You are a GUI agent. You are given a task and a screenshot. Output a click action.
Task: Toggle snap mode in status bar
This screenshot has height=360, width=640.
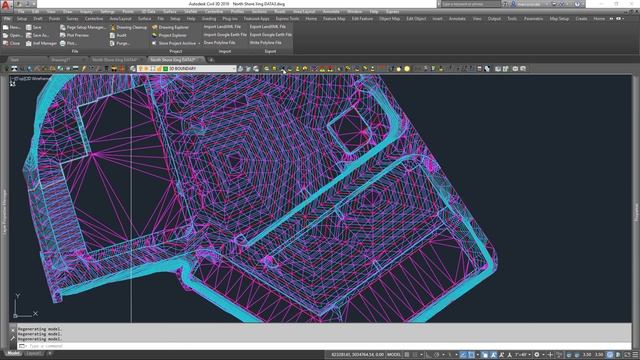click(416, 355)
